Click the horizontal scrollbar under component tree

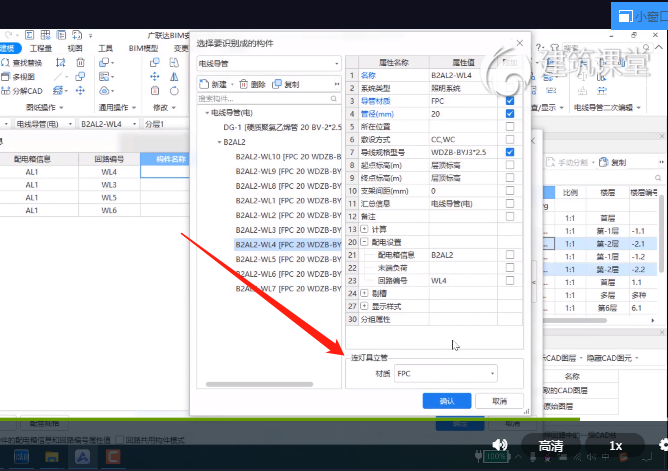(x=259, y=384)
